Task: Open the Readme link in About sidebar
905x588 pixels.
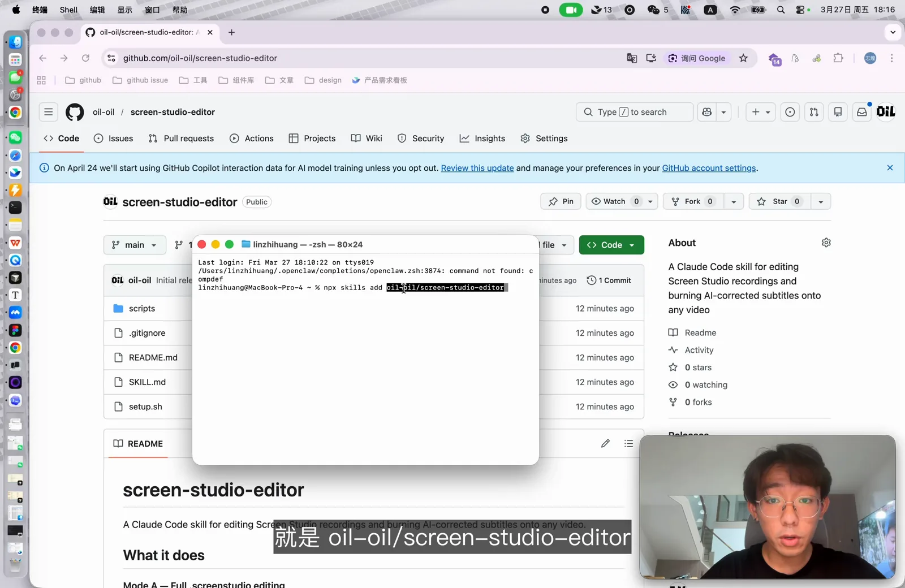Action: click(x=692, y=332)
